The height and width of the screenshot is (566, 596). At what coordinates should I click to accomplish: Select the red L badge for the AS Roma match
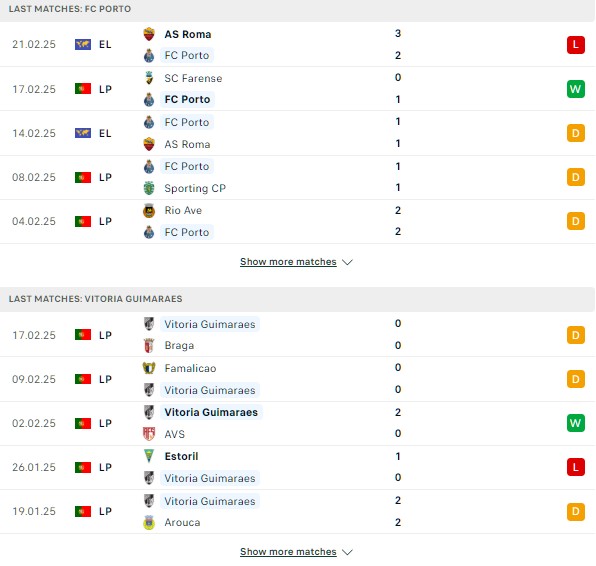(x=575, y=45)
